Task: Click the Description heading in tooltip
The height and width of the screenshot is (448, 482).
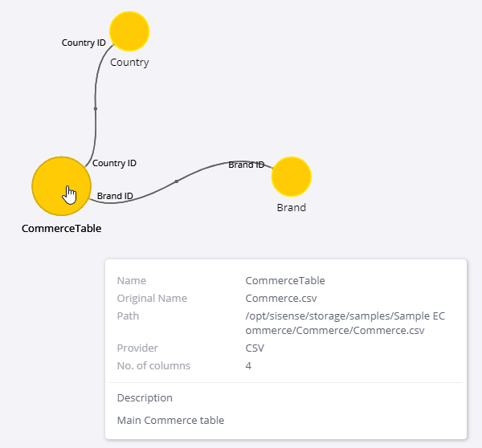Action: coord(145,398)
